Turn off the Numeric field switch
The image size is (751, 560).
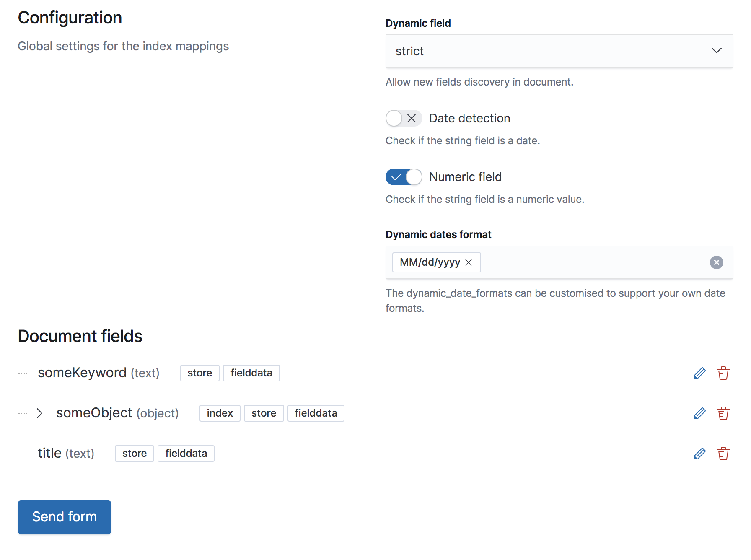pyautogui.click(x=403, y=177)
